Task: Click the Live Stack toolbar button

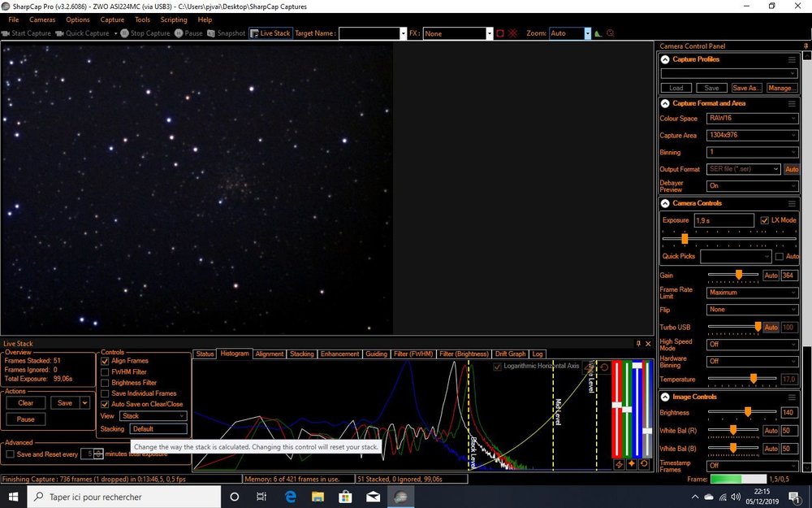Action: pyautogui.click(x=270, y=33)
